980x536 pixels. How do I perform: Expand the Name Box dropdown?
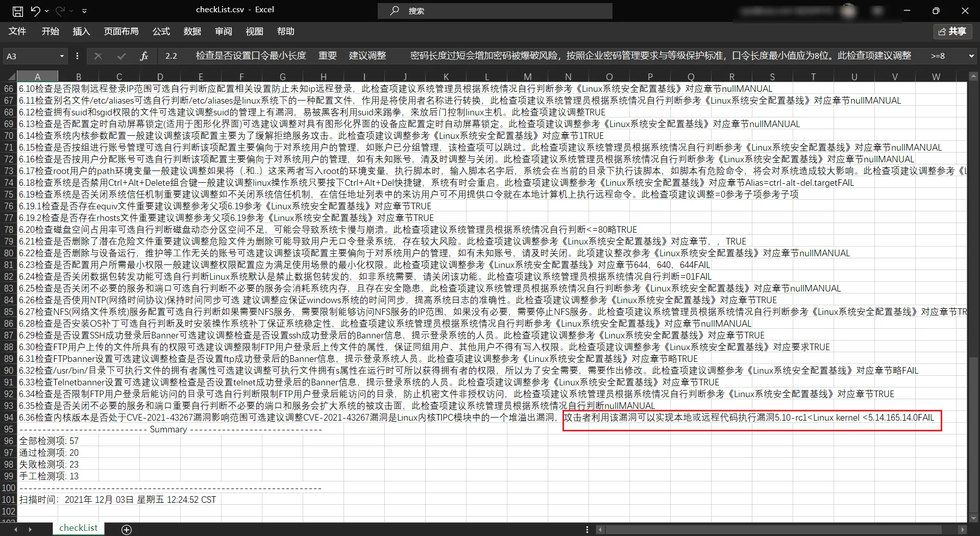tap(62, 56)
